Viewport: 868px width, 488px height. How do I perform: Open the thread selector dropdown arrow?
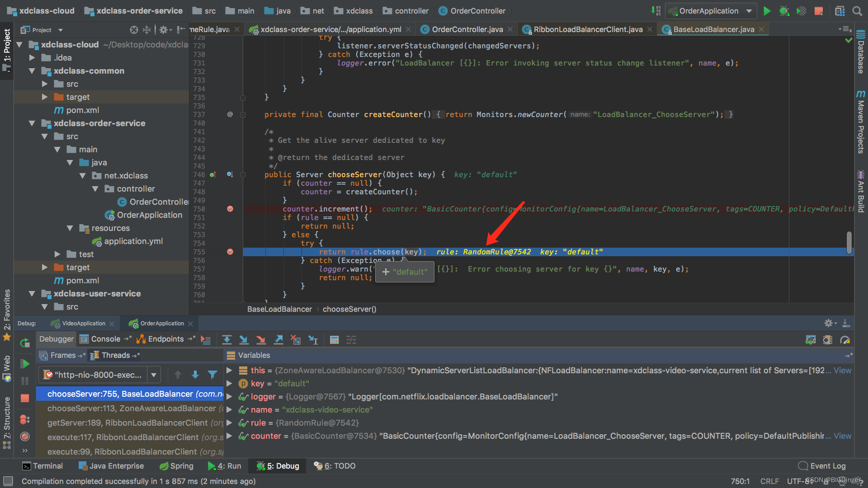pos(154,375)
